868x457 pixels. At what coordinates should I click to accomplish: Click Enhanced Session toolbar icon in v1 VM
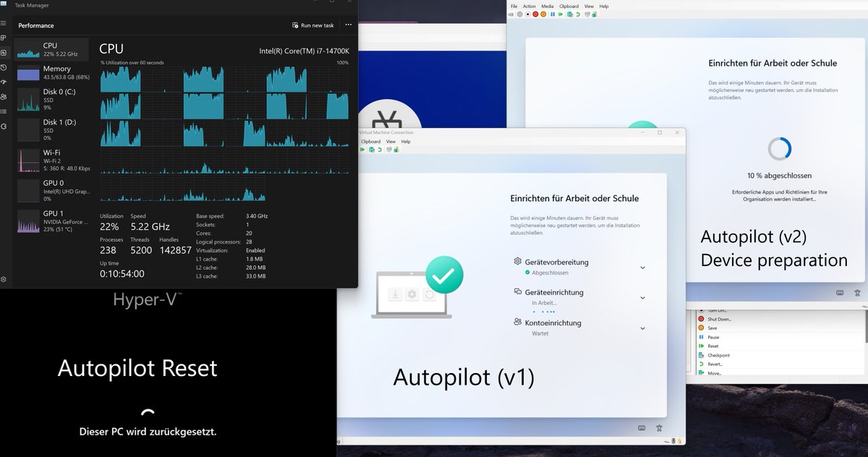(389, 150)
